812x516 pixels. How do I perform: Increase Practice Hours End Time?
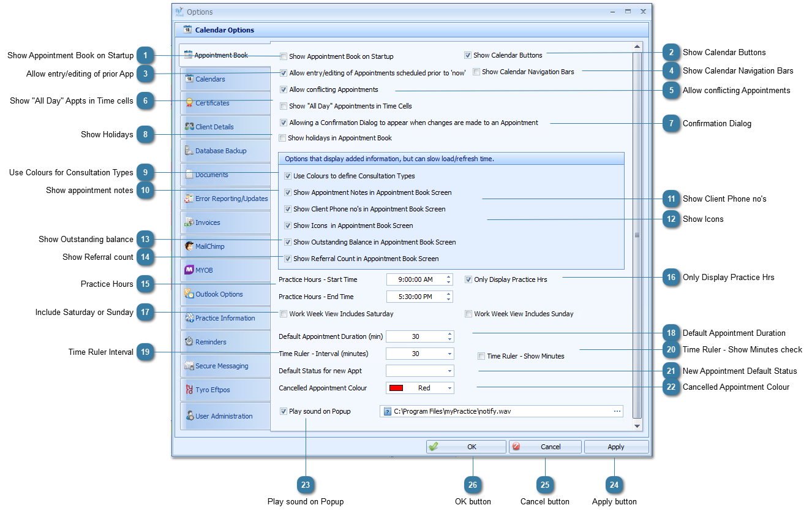click(x=449, y=294)
